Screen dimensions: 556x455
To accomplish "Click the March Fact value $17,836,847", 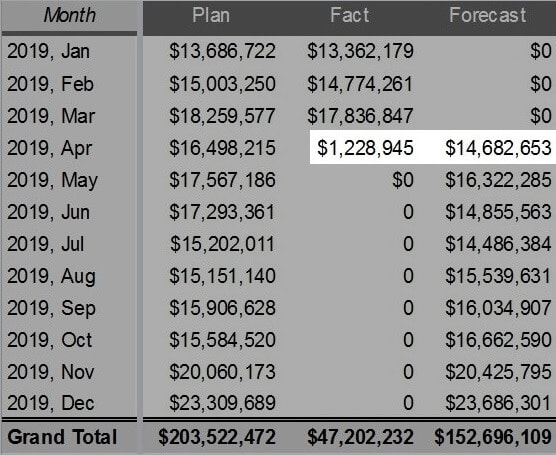I will coord(360,116).
